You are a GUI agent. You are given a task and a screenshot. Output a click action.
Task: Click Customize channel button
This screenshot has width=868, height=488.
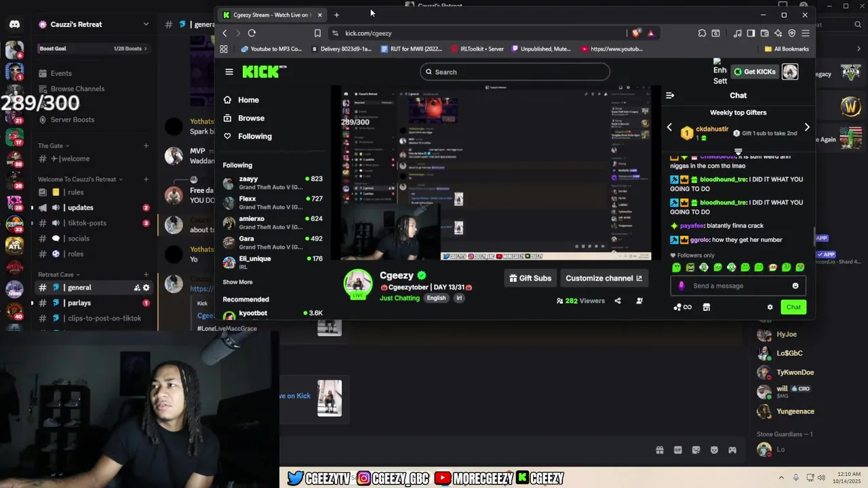(604, 278)
